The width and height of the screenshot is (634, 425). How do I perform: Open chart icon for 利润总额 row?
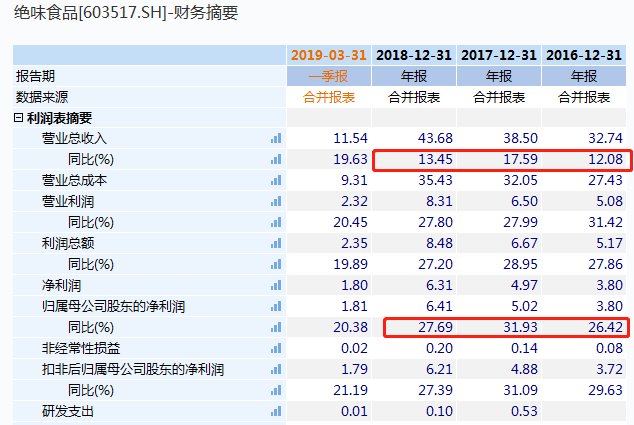click(276, 243)
